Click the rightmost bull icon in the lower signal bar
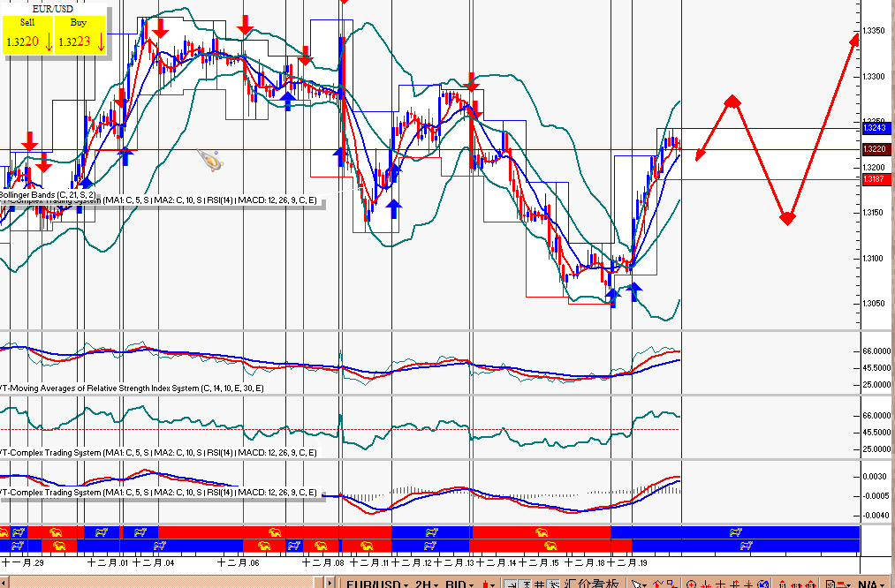Viewport: 895px width, 588px height. pyautogui.click(x=746, y=546)
